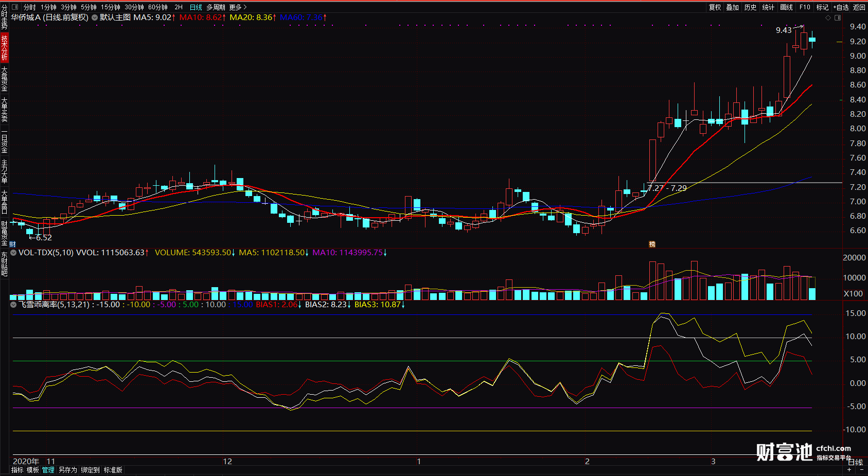
Task: Open the 统计 statistics button
Action: pyautogui.click(x=768, y=7)
